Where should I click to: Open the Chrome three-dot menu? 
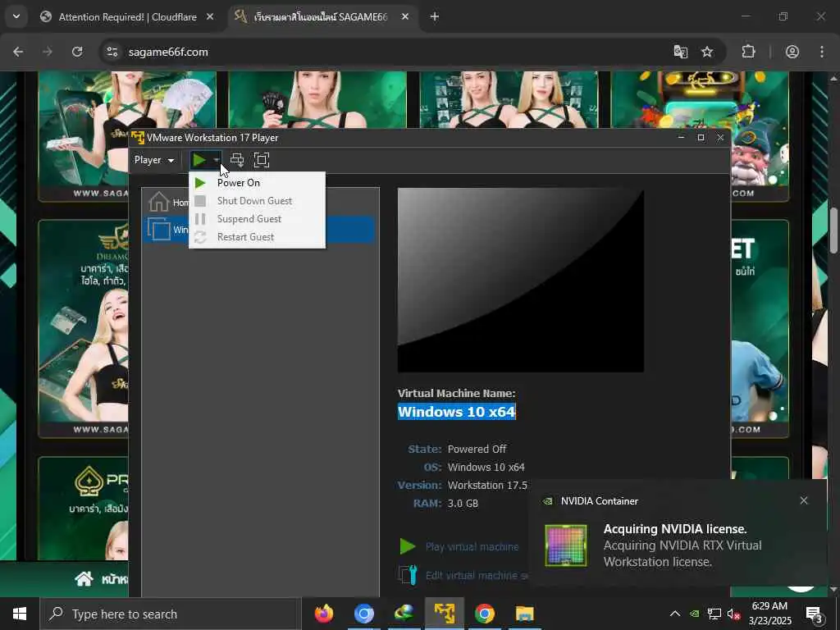coord(822,52)
